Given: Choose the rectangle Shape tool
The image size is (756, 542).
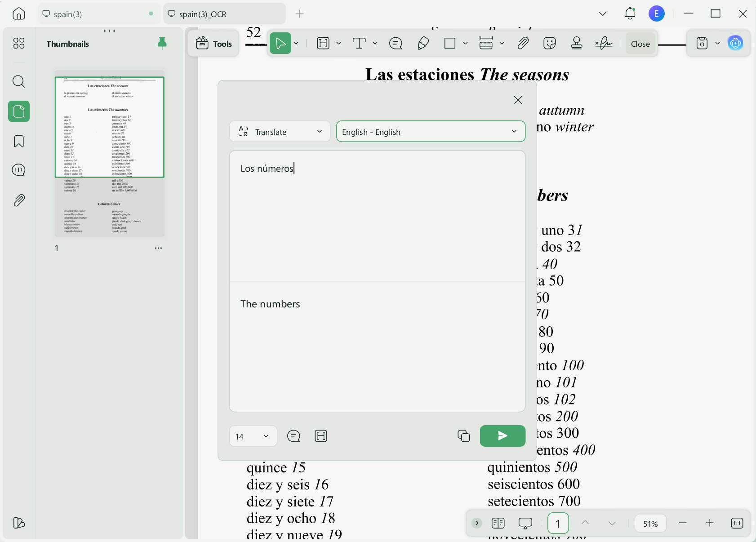Looking at the screenshot, I should pyautogui.click(x=450, y=44).
